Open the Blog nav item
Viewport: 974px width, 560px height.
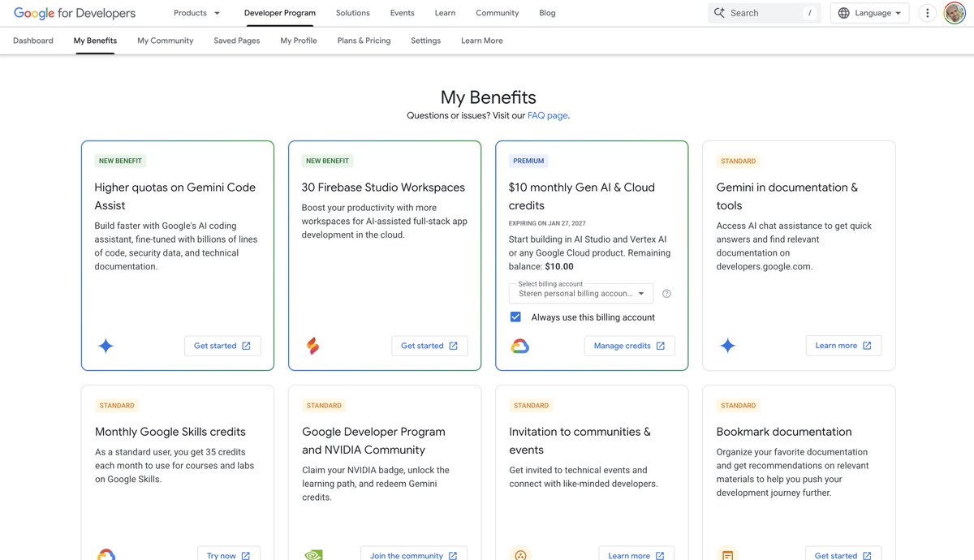click(x=548, y=13)
